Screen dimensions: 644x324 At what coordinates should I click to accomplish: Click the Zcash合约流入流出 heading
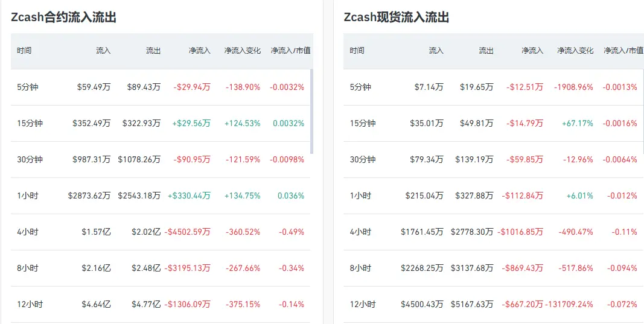(x=63, y=17)
